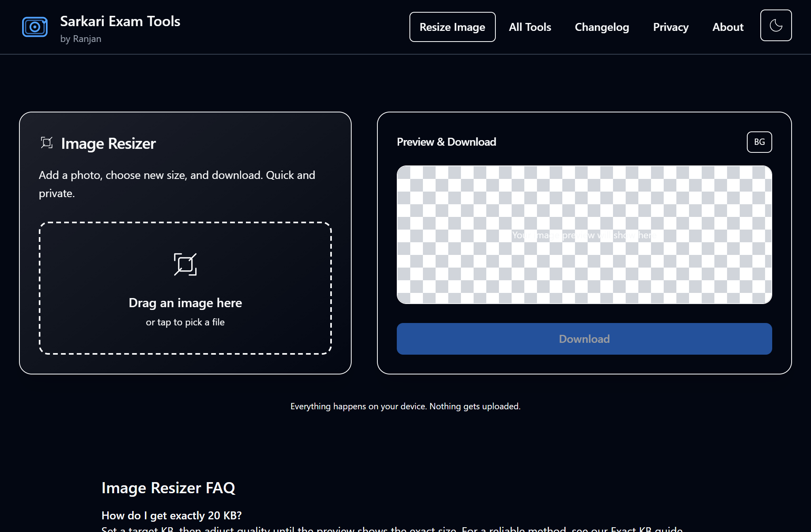811x532 pixels.
Task: Click the Preview & Download heading
Action: click(446, 142)
